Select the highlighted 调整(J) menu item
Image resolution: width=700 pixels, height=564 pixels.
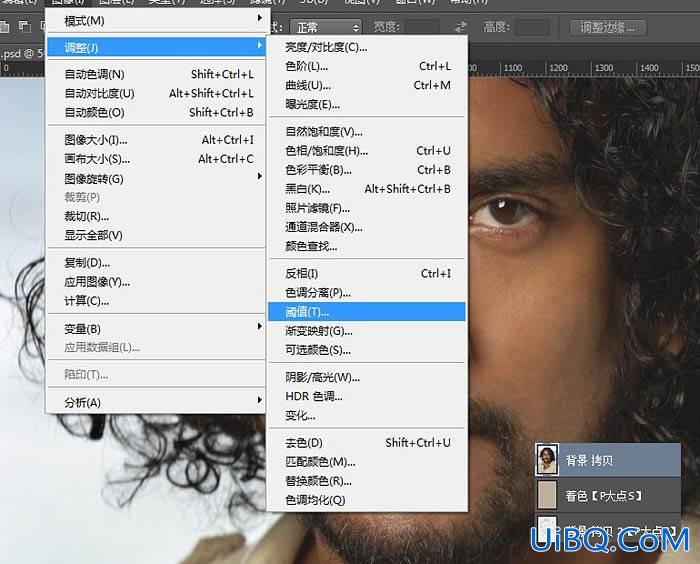point(156,47)
